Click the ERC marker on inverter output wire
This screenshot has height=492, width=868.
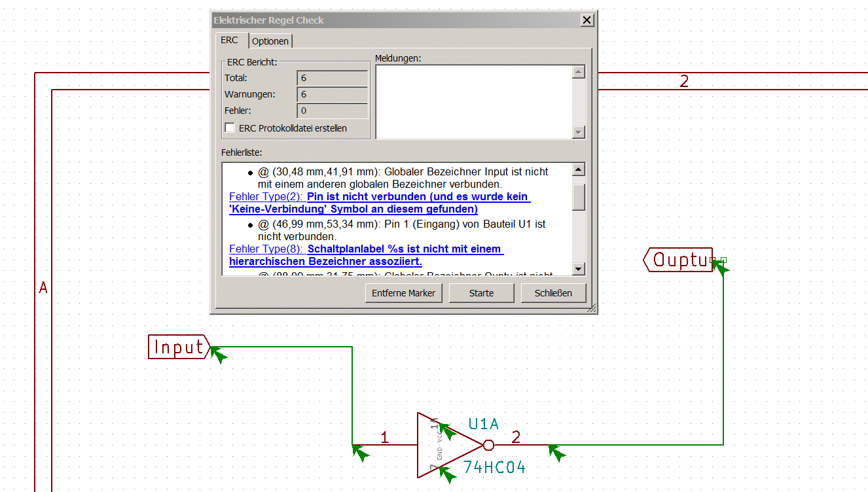tap(556, 452)
